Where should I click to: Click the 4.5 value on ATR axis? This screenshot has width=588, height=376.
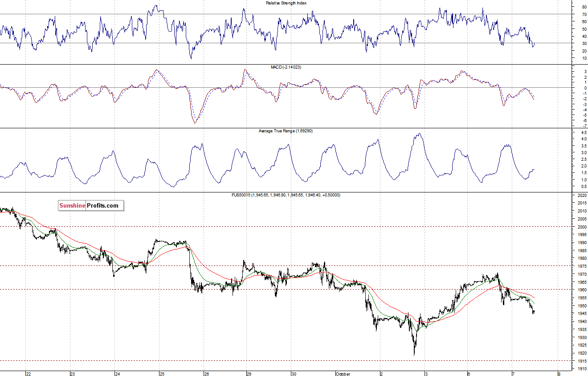583,132
